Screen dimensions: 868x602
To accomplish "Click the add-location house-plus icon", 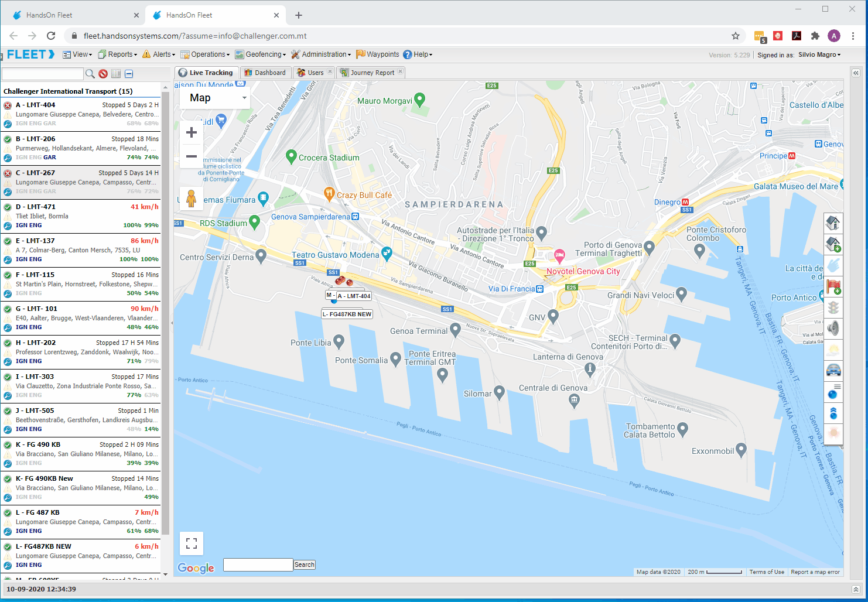I will 833,244.
